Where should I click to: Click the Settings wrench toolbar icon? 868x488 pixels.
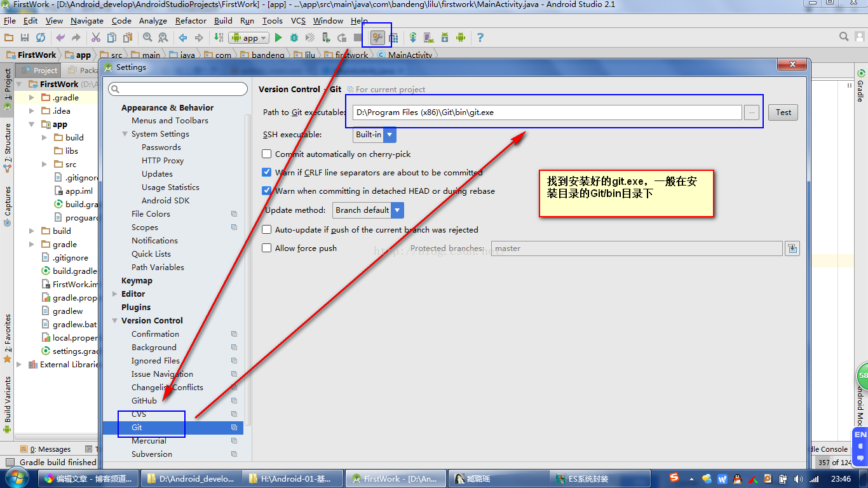click(378, 37)
